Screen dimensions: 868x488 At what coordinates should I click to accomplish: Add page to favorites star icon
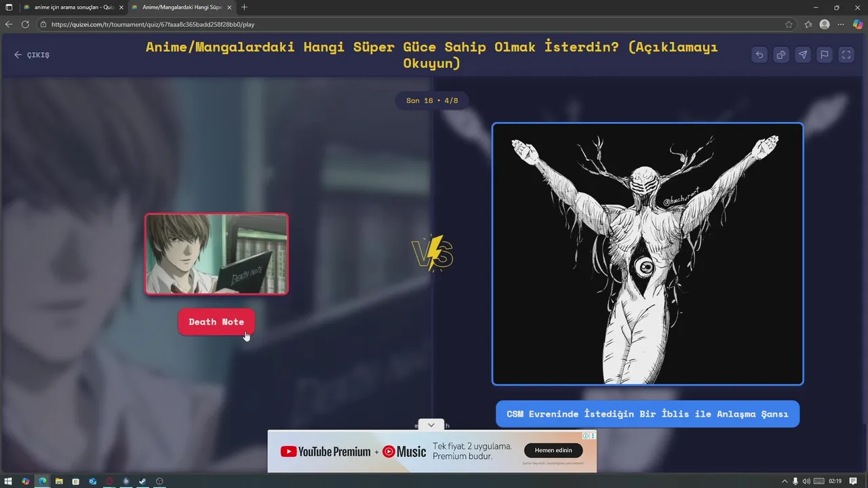point(789,24)
